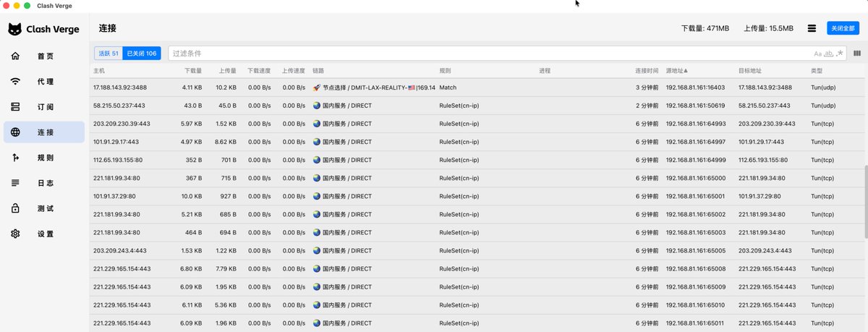Viewport: 868px width, 332px height.
Task: Click the 2 分钟前 connection time cell
Action: [x=647, y=106]
